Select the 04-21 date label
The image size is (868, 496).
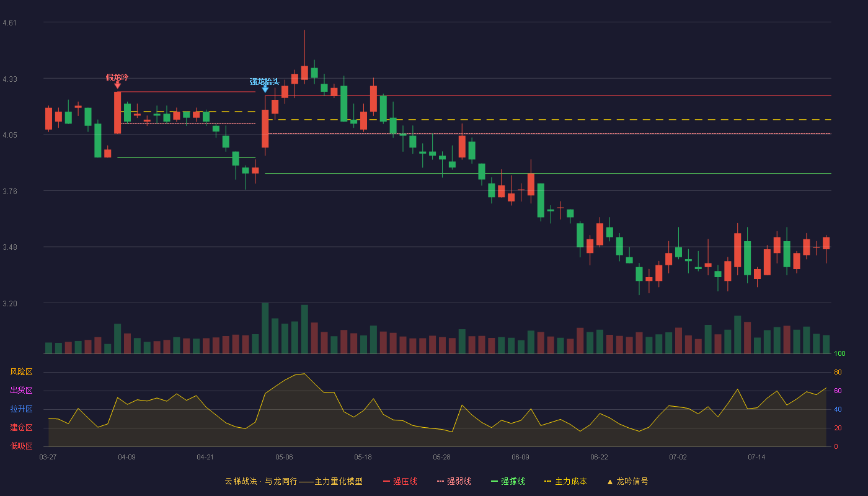[205, 457]
